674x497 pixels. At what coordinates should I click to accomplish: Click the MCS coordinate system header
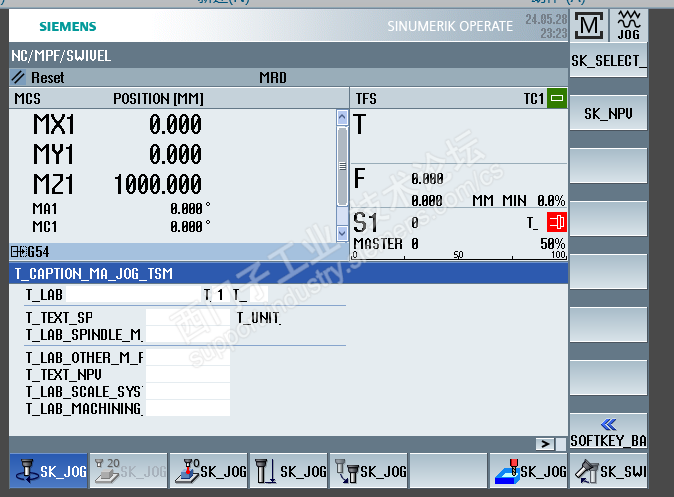pos(28,98)
